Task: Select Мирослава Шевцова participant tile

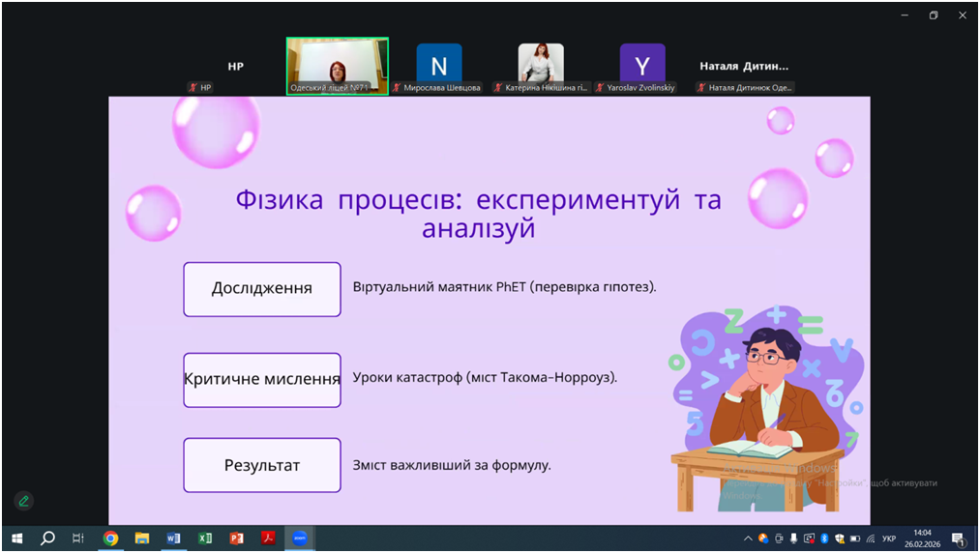Action: coord(439,66)
